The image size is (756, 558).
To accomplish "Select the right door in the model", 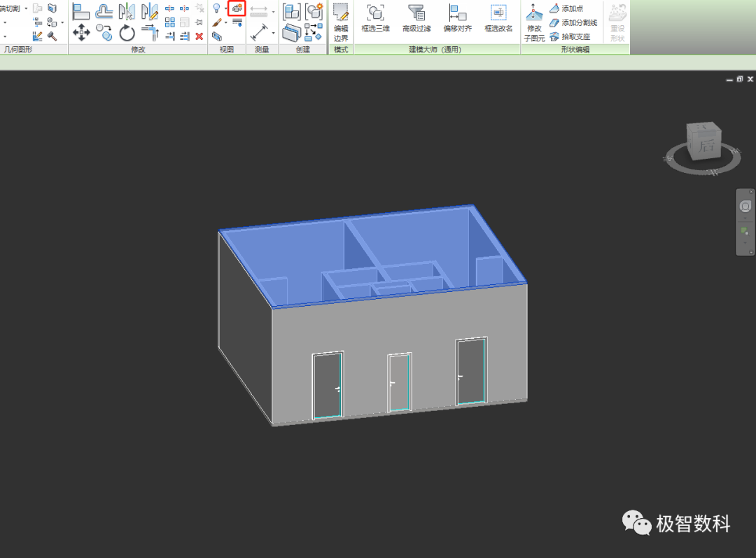I will pos(471,371).
